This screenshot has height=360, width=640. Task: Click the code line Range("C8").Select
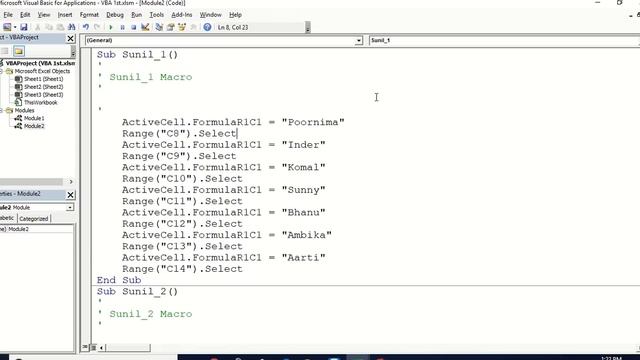pos(179,133)
